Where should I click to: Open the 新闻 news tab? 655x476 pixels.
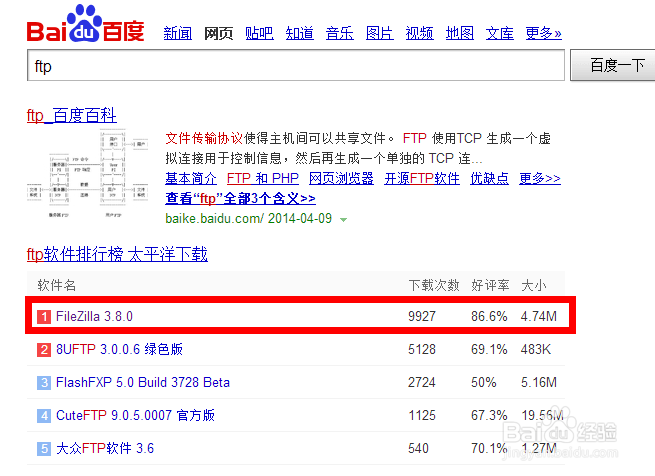coord(178,33)
